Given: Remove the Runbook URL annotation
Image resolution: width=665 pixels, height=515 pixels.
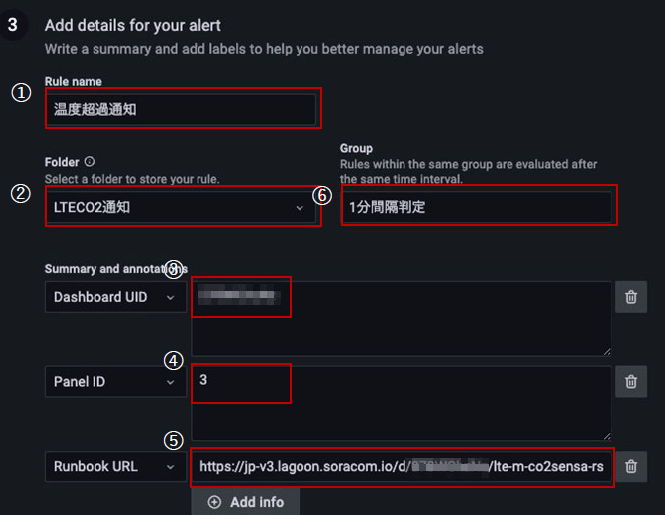Looking at the screenshot, I should coord(631,466).
